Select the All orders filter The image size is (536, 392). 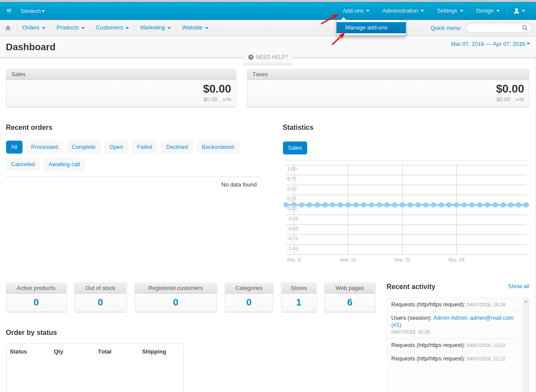(x=14, y=147)
